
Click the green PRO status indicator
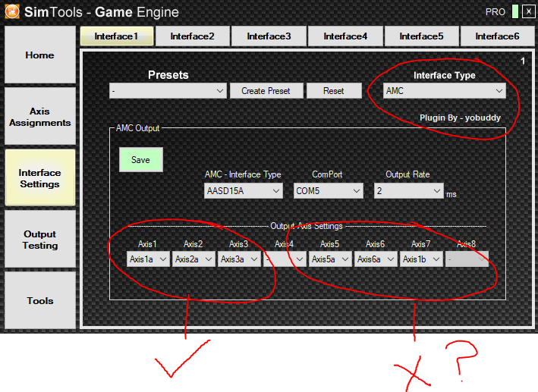[515, 11]
